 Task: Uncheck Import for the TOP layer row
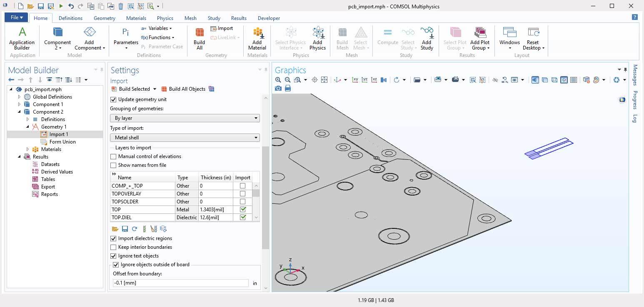[243, 209]
